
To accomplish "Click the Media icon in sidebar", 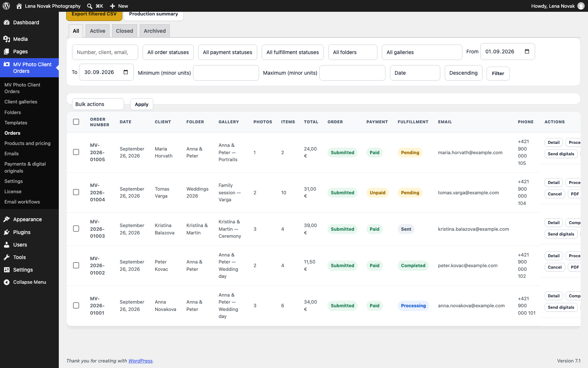I will (x=7, y=39).
